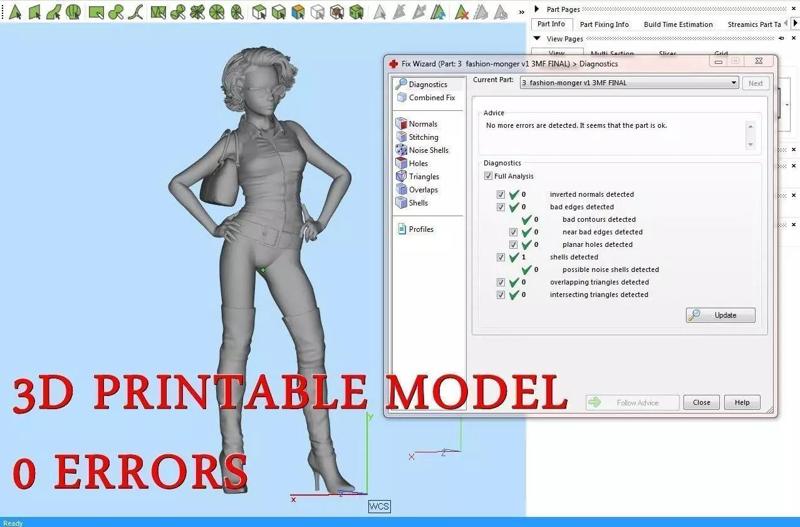
Task: Switch to the Part Fixing Info tab
Action: pyautogui.click(x=604, y=24)
